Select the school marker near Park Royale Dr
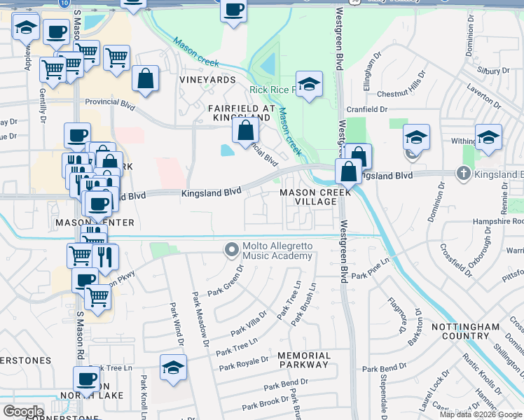 coord(173,370)
